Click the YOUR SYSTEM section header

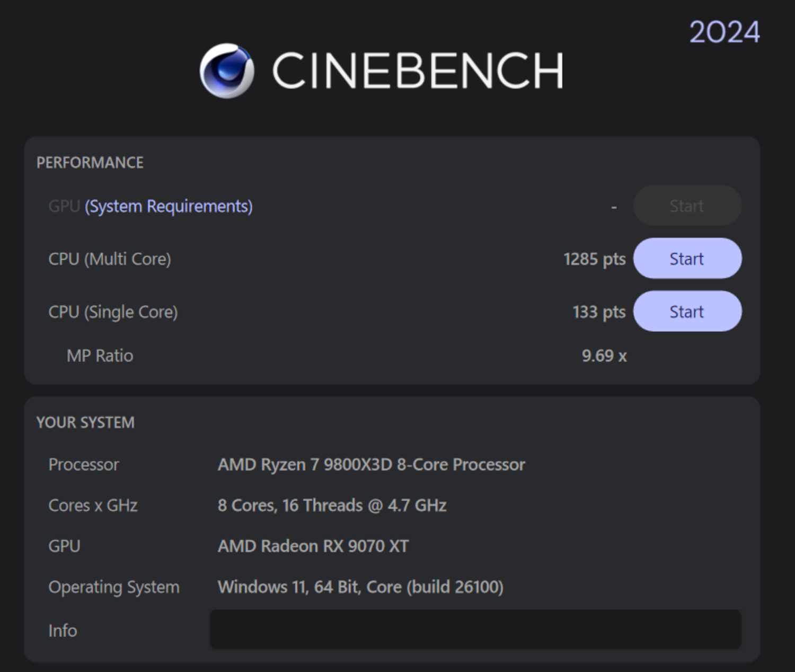(85, 422)
